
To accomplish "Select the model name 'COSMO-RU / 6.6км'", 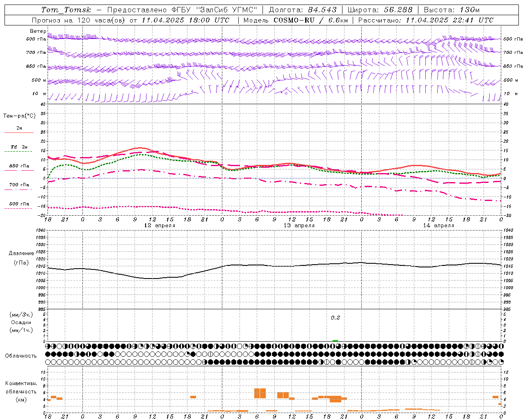I will coord(311,20).
